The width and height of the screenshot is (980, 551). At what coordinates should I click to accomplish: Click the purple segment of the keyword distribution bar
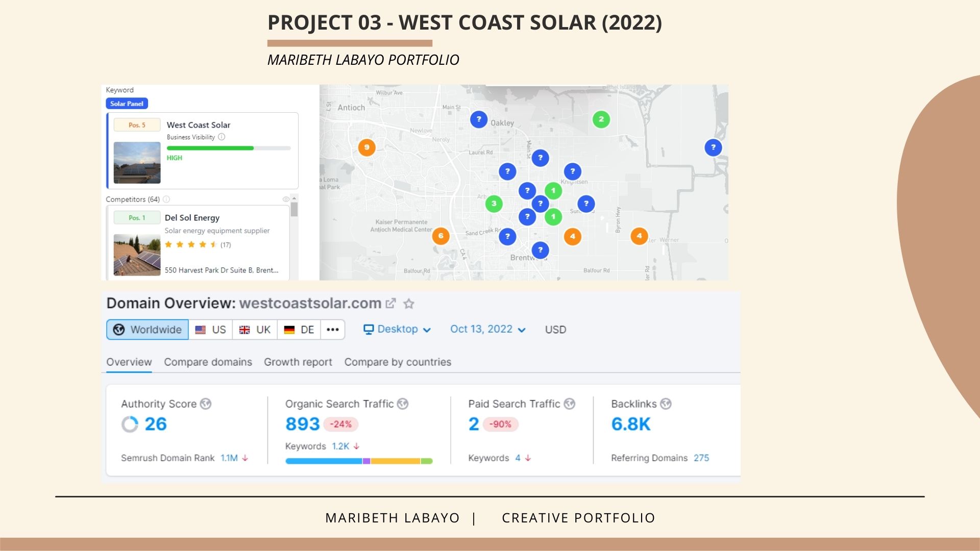pos(366,461)
